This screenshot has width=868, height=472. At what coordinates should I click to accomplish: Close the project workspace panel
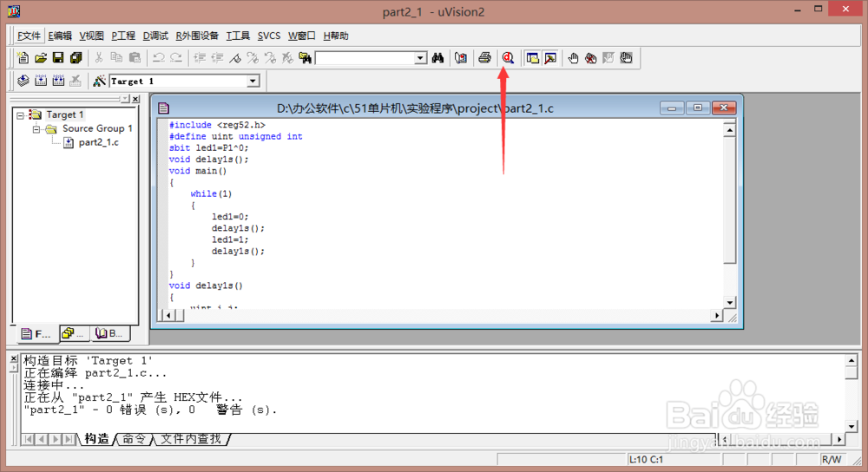point(135,99)
